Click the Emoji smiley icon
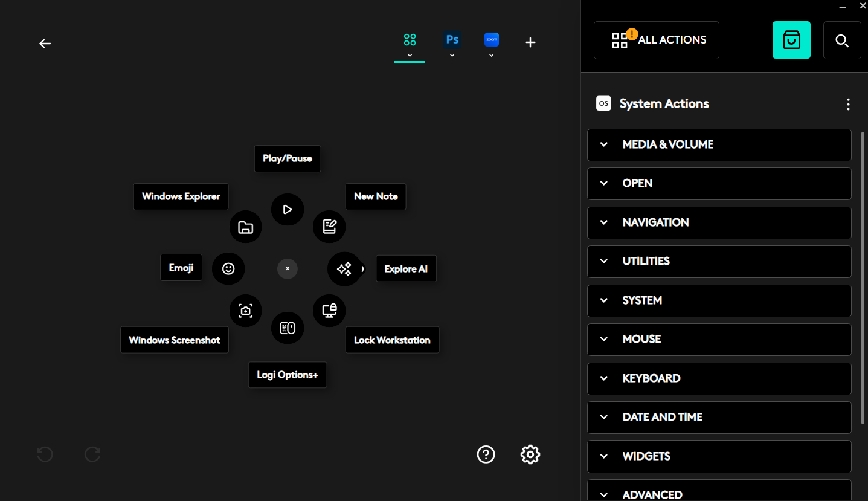Screen dimensions: 868x501 point(228,268)
